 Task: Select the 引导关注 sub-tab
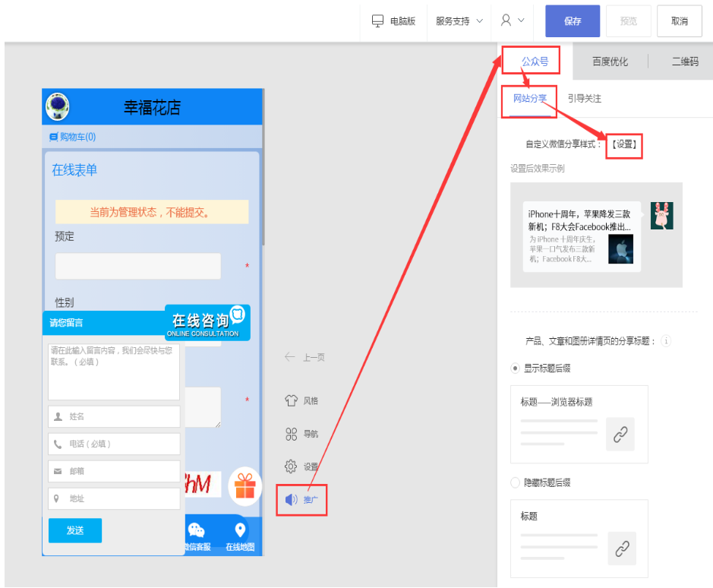click(585, 98)
